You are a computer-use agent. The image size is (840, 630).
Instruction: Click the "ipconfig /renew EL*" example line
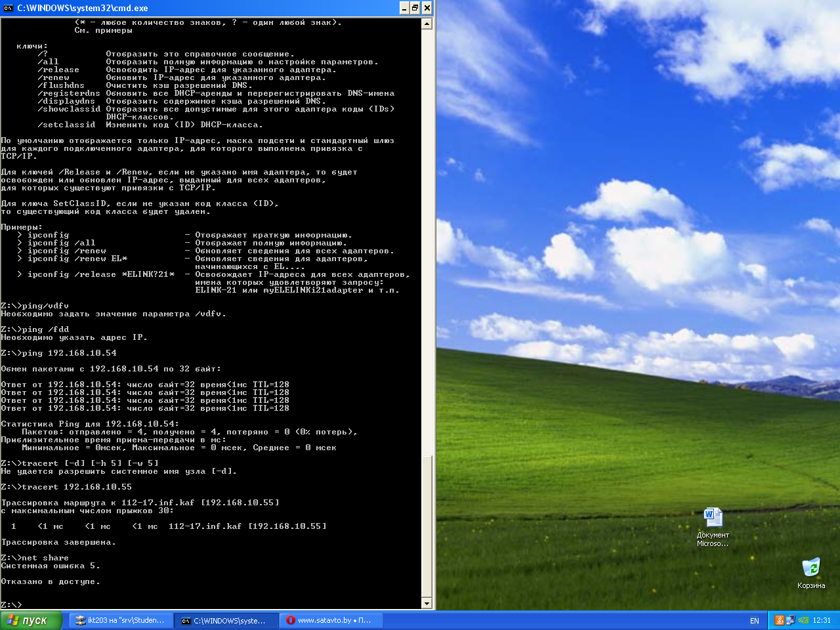tap(193, 259)
